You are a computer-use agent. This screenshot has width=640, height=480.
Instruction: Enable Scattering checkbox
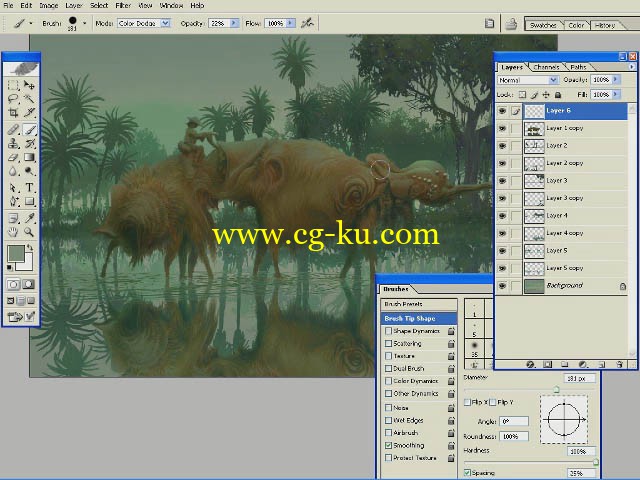point(389,344)
